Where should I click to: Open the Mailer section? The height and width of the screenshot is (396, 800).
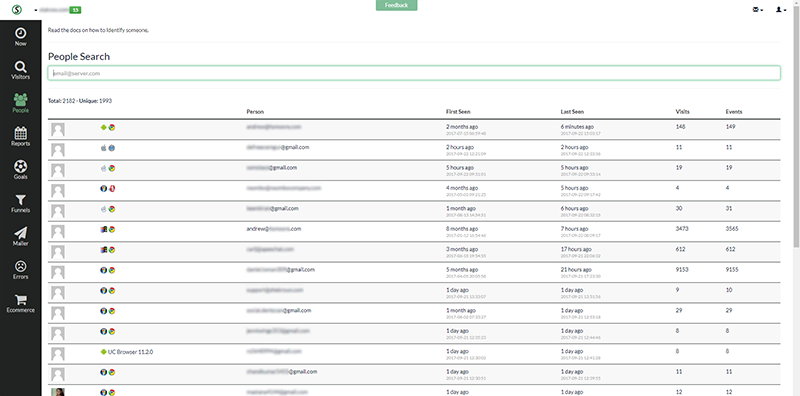coord(20,236)
